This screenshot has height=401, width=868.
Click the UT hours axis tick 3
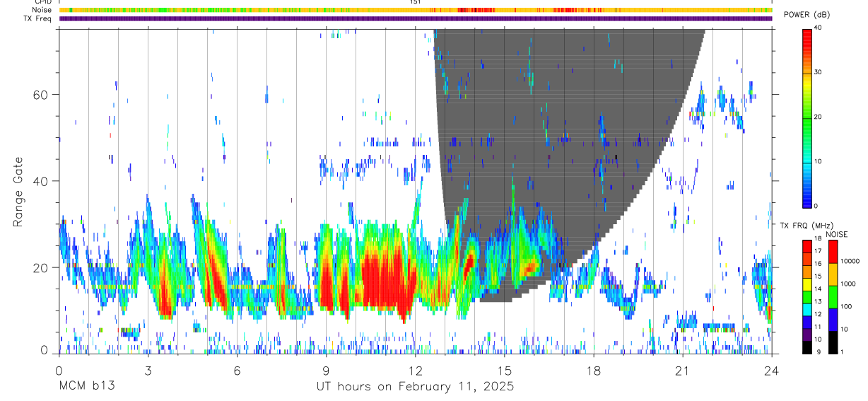(148, 371)
